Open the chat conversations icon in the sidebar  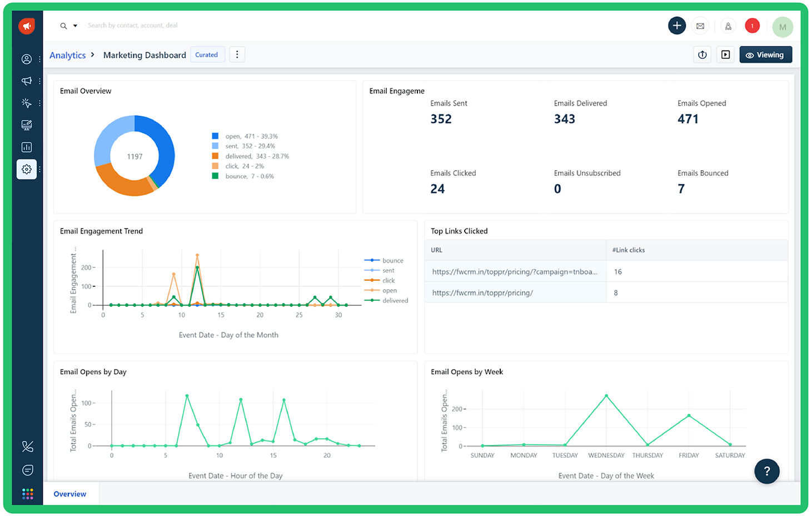point(27,470)
